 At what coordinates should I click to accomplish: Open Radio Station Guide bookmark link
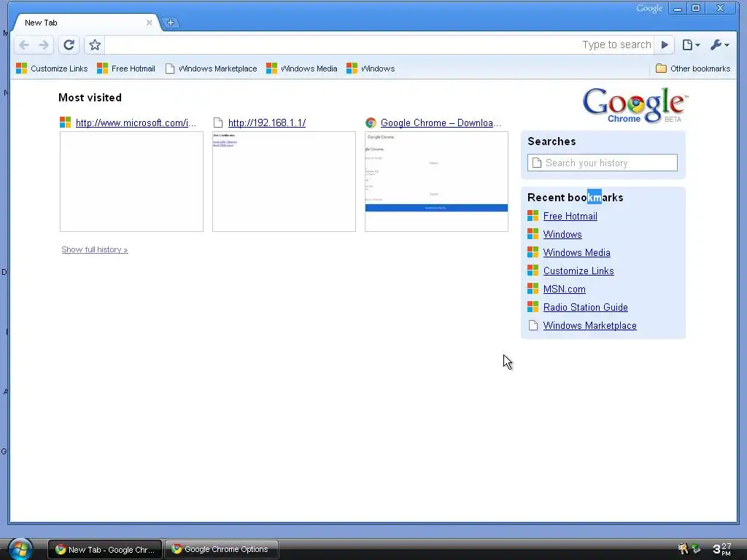pos(585,307)
